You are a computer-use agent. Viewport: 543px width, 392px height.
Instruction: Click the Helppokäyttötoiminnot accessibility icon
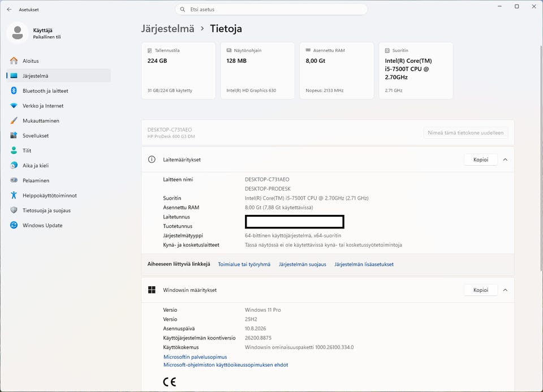[x=14, y=195]
